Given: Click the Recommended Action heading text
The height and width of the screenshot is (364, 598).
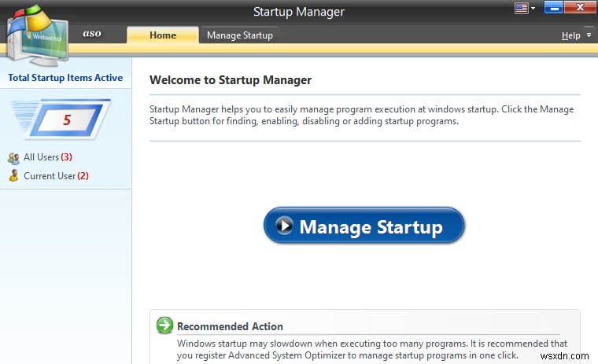Looking at the screenshot, I should [x=230, y=326].
